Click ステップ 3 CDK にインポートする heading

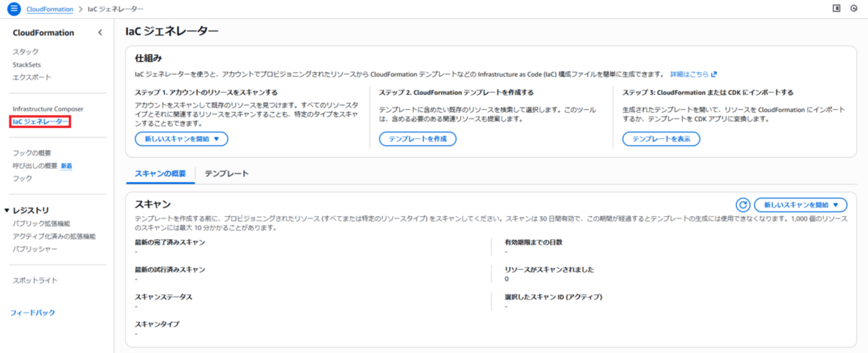[x=708, y=92]
